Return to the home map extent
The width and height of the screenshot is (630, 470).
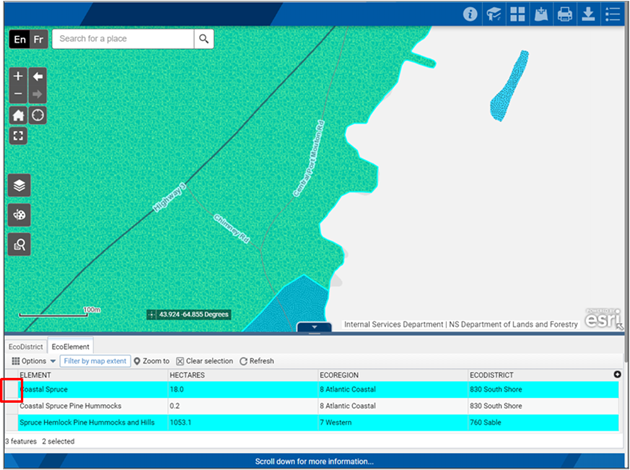coord(18,115)
